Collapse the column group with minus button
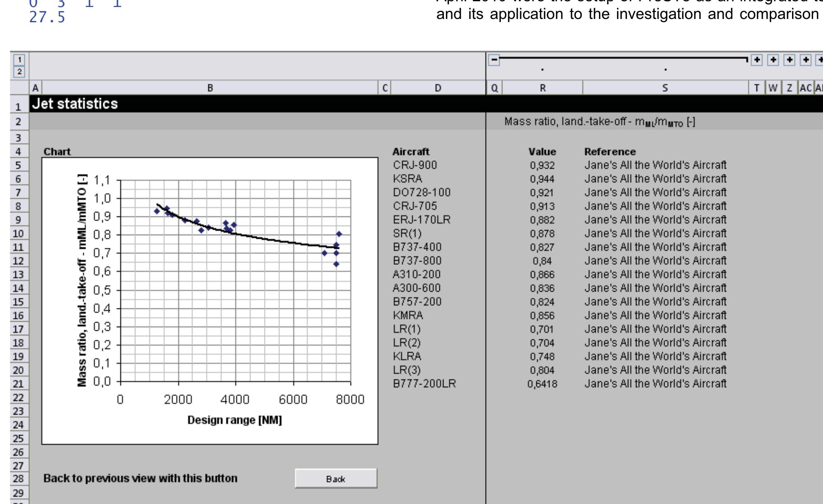Viewport: 823px width, 504px height. 494,60
